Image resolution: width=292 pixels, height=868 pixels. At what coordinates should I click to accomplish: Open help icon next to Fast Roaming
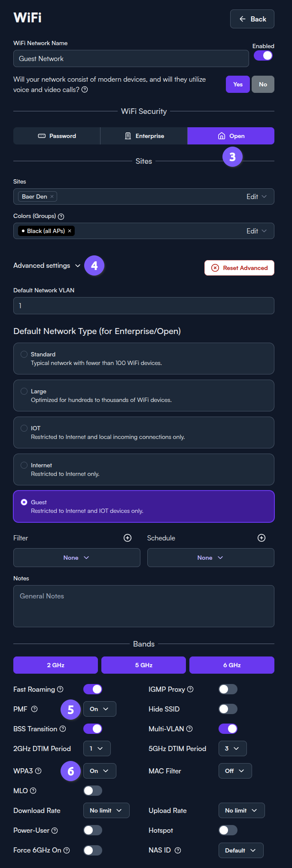(60, 689)
